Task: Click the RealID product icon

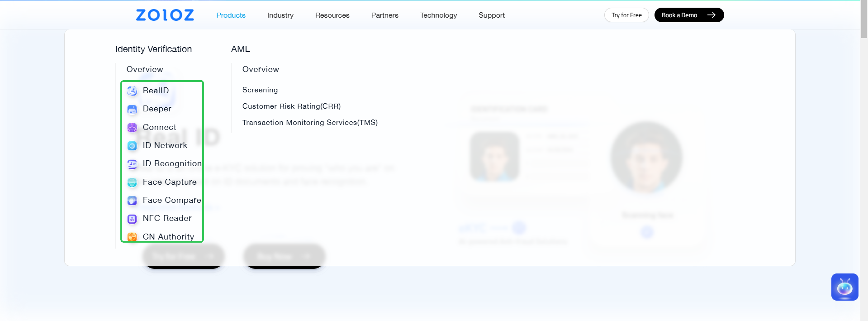Action: (132, 91)
